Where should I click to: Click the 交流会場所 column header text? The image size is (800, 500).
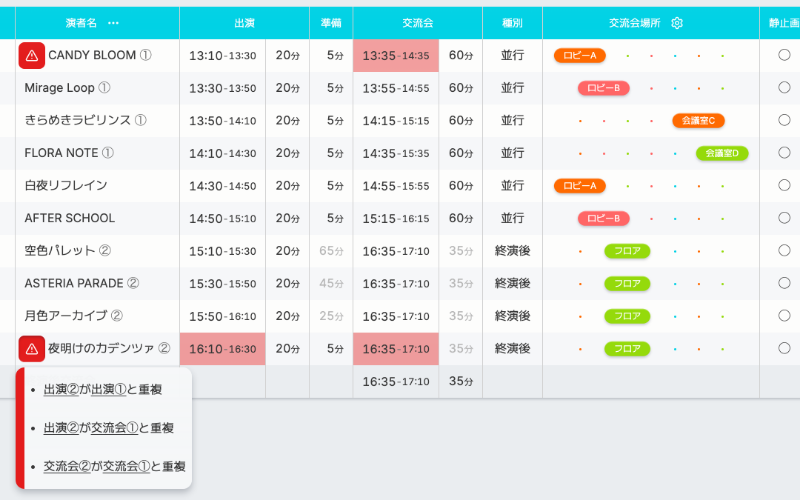[x=635, y=23]
